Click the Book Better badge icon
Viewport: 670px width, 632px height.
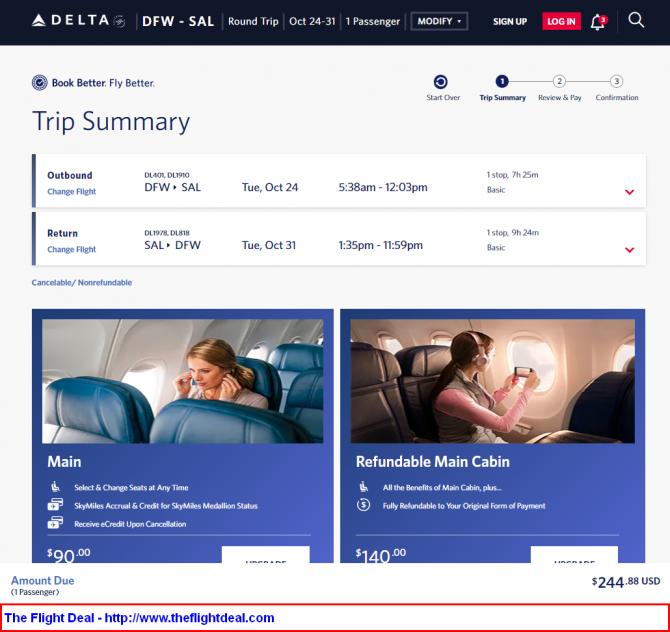[39, 82]
